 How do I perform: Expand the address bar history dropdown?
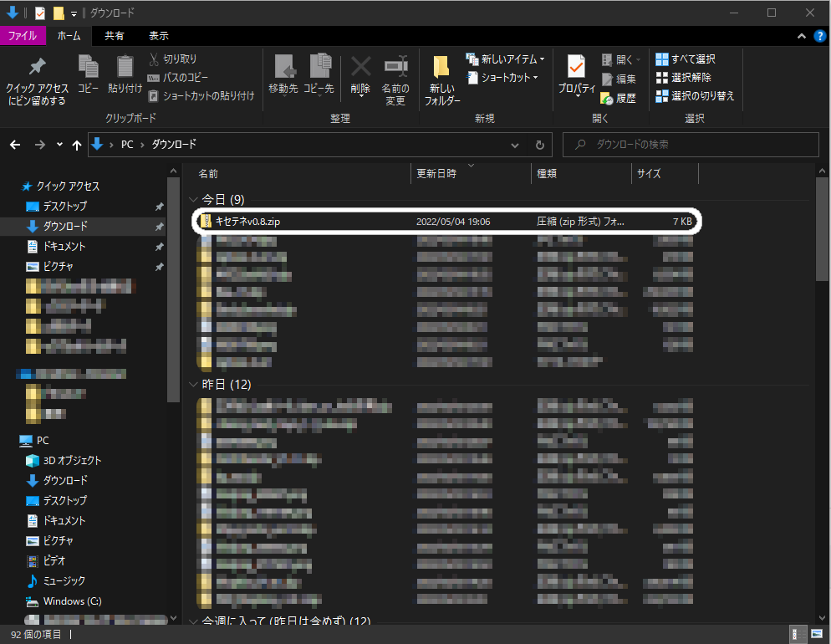click(x=515, y=145)
